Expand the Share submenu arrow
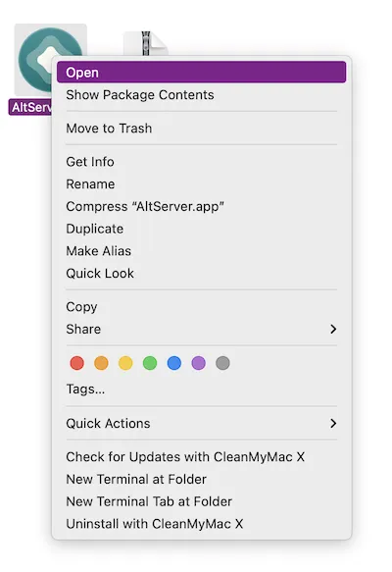 pyautogui.click(x=333, y=329)
